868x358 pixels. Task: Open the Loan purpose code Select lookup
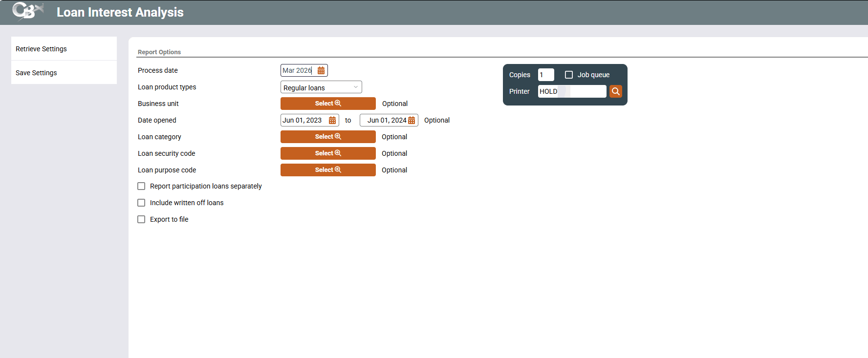pyautogui.click(x=328, y=170)
